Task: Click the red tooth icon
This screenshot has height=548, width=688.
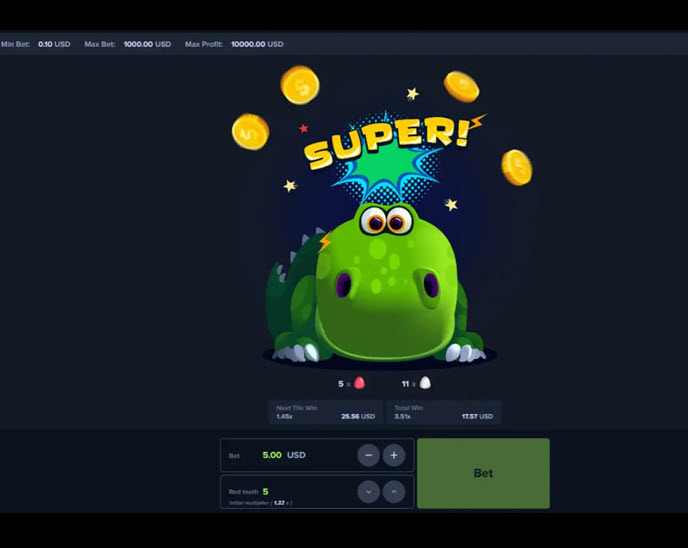Action: pyautogui.click(x=359, y=383)
